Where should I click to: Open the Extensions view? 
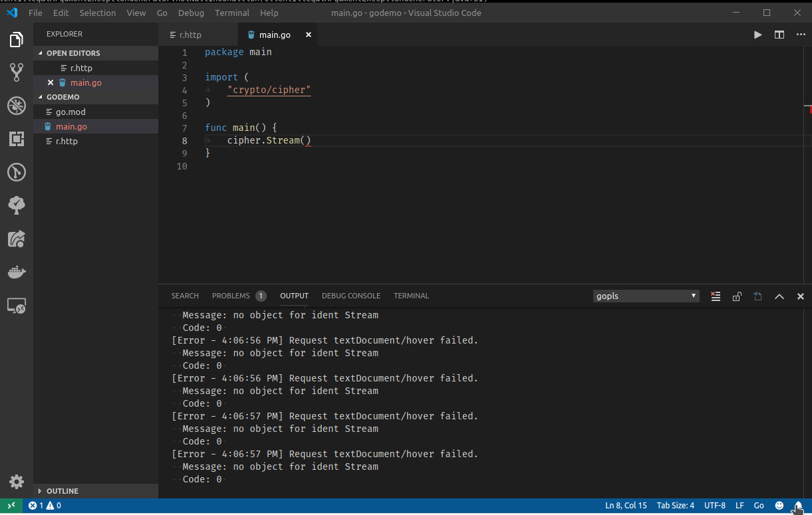(17, 138)
